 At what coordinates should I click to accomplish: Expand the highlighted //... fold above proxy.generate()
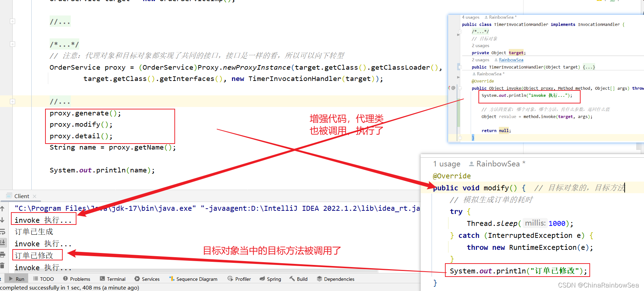[x=12, y=101]
